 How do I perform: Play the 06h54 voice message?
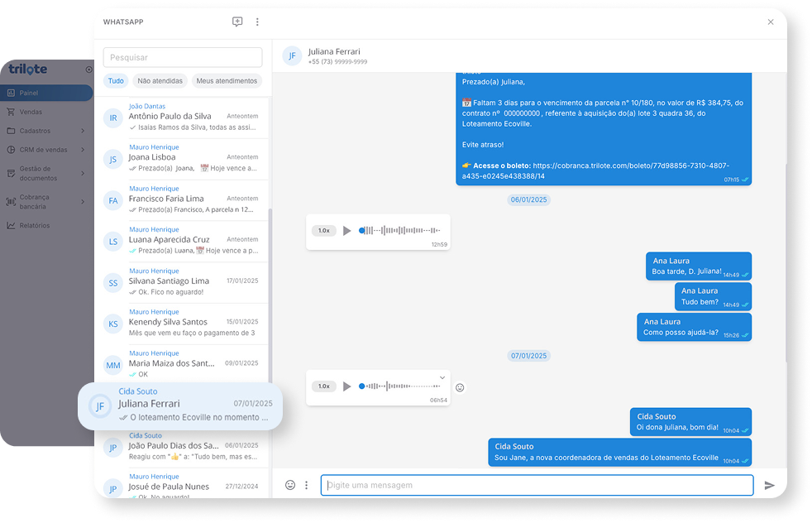pyautogui.click(x=347, y=386)
